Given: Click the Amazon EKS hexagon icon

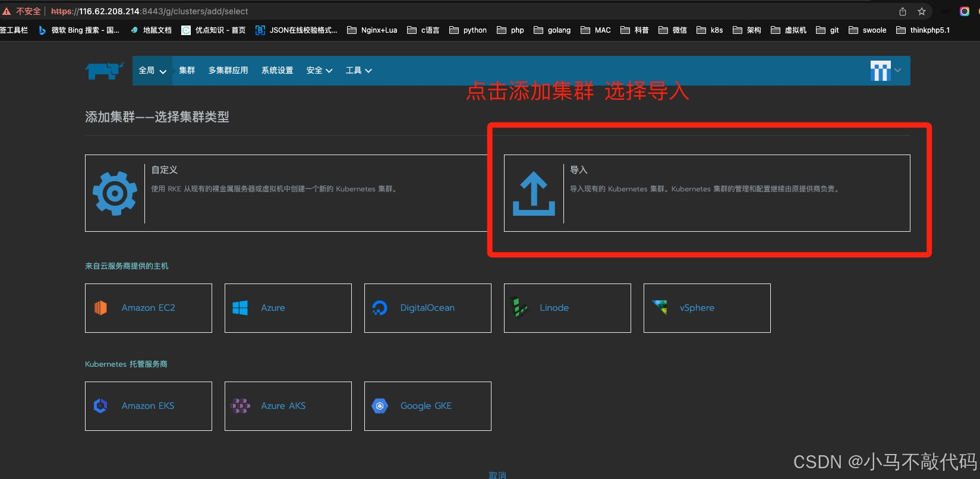Looking at the screenshot, I should click(100, 406).
